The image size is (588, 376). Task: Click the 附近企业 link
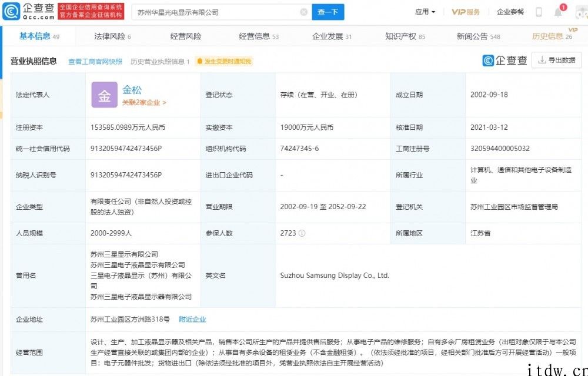click(192, 320)
